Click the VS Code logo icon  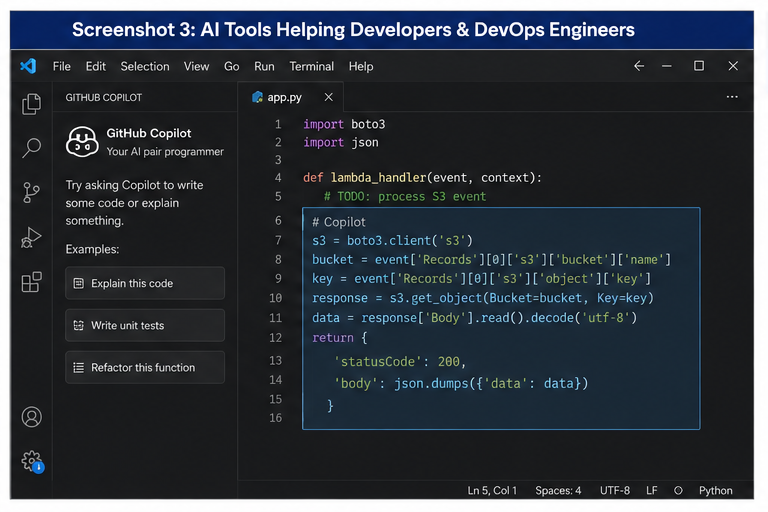click(28, 66)
